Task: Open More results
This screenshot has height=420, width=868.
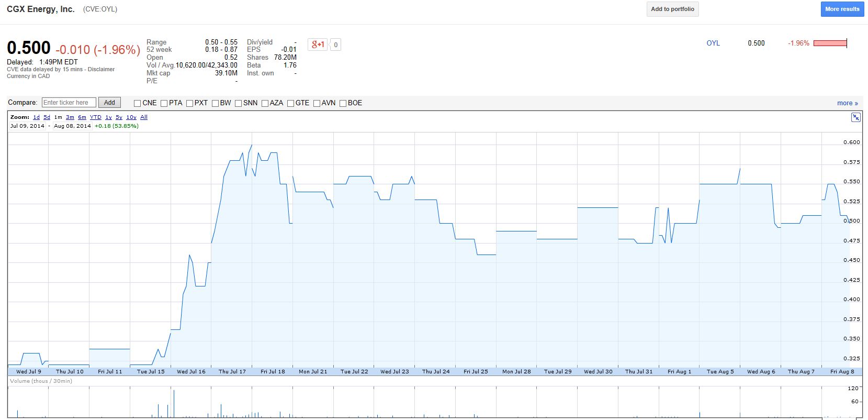Action: 842,9
